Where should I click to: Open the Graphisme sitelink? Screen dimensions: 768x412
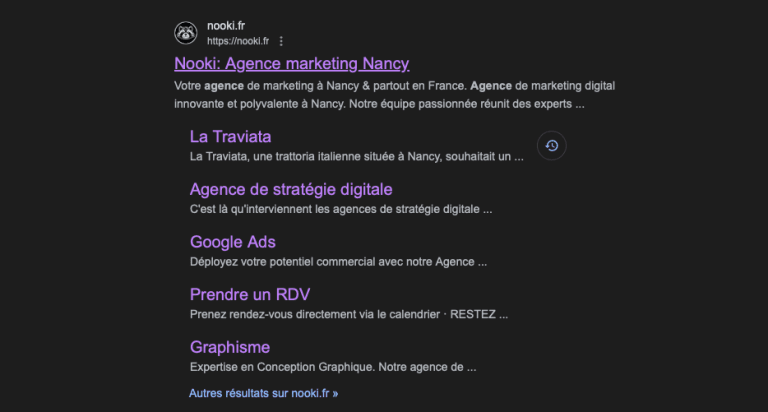(230, 347)
